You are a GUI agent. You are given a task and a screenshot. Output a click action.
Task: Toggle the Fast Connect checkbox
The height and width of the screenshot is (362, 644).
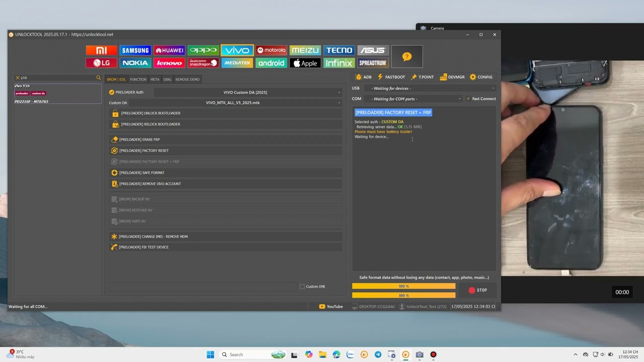tap(468, 99)
